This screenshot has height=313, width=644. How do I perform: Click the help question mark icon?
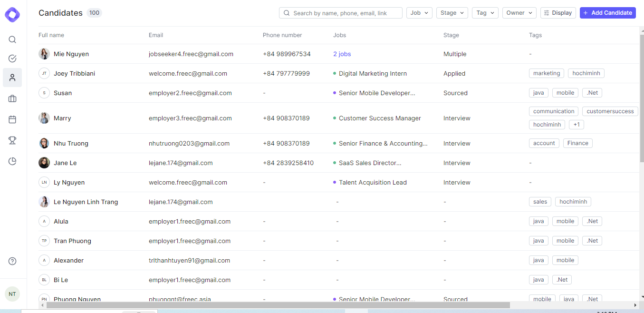point(12,261)
